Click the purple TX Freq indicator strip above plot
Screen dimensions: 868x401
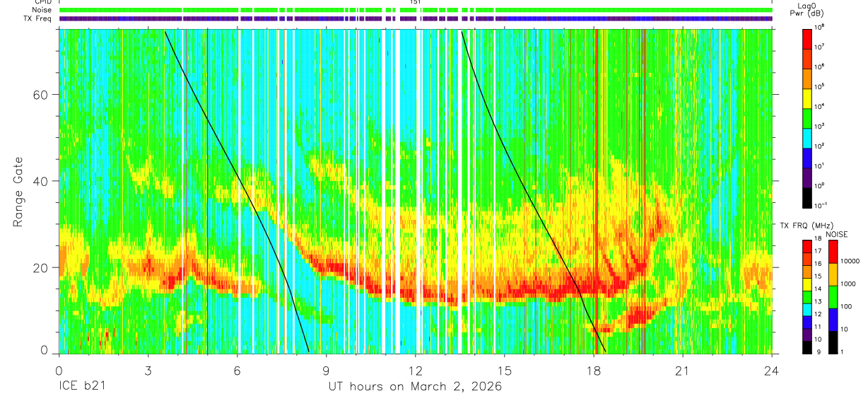coord(416,18)
